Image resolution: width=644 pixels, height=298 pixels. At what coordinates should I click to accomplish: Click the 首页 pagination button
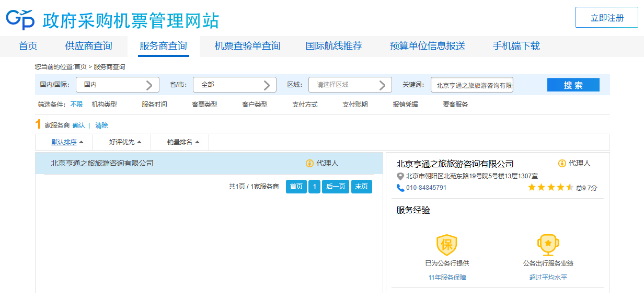296,187
